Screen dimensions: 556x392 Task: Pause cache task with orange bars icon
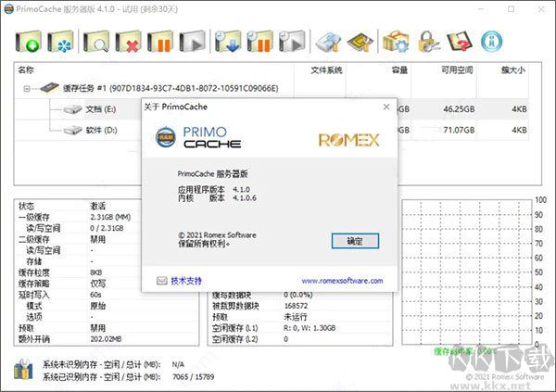pyautogui.click(x=160, y=42)
